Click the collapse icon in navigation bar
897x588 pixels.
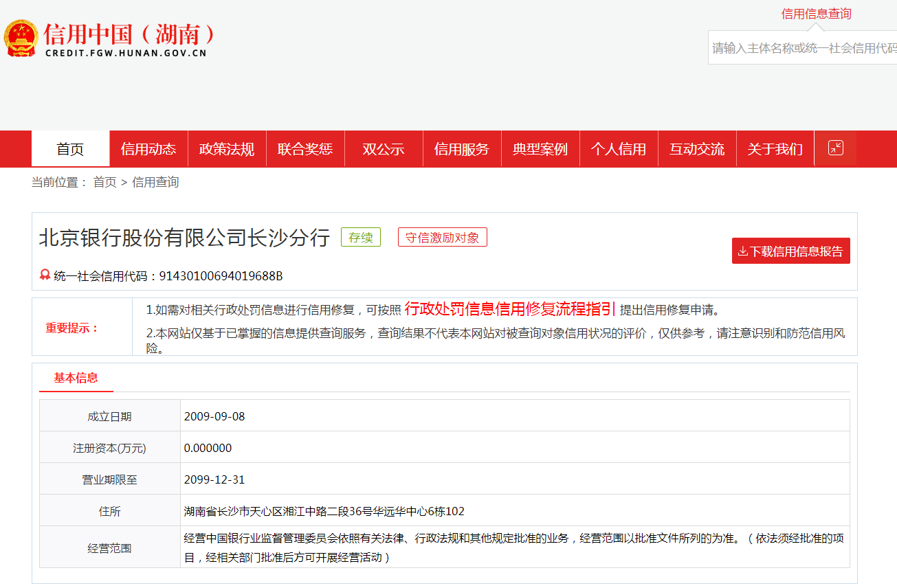836,148
